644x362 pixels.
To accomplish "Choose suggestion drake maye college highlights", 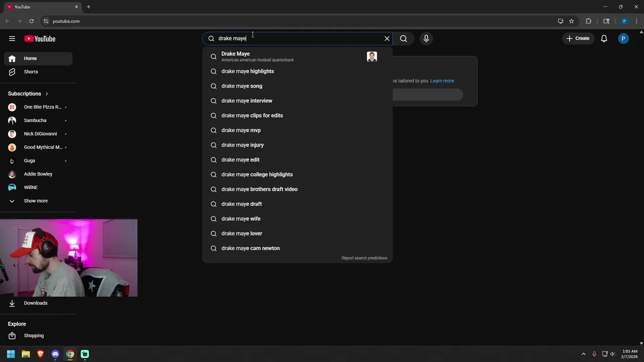I will pyautogui.click(x=297, y=174).
